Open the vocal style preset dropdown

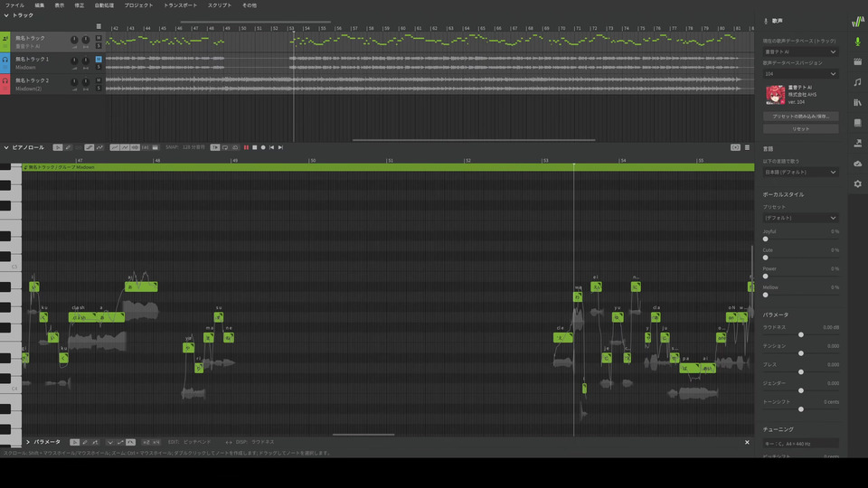pos(800,218)
